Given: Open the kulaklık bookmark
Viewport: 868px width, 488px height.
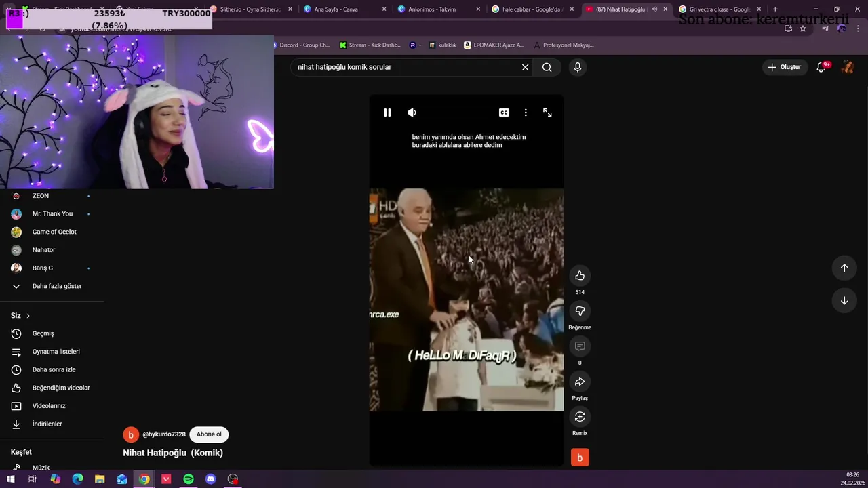Looking at the screenshot, I should pos(443,45).
